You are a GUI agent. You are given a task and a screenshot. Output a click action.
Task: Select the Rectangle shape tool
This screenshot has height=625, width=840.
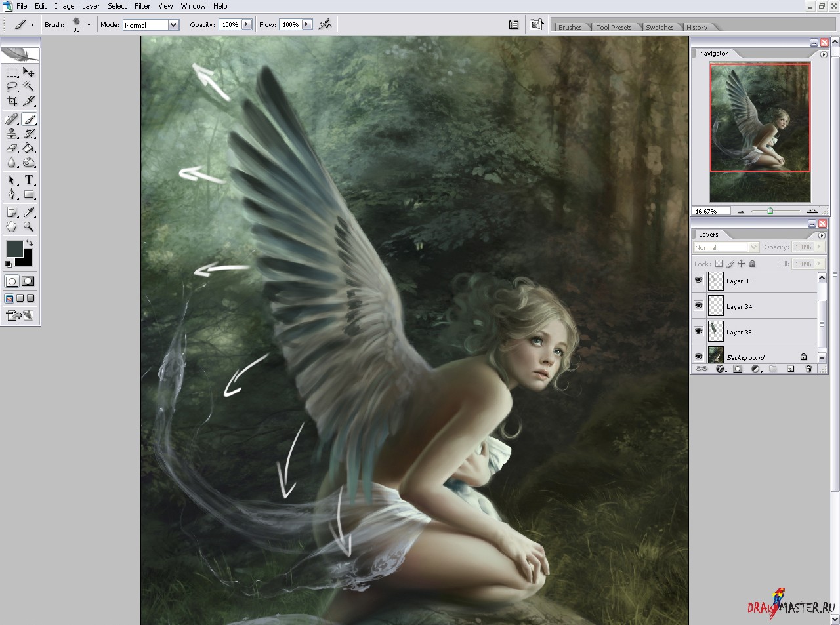(29, 194)
